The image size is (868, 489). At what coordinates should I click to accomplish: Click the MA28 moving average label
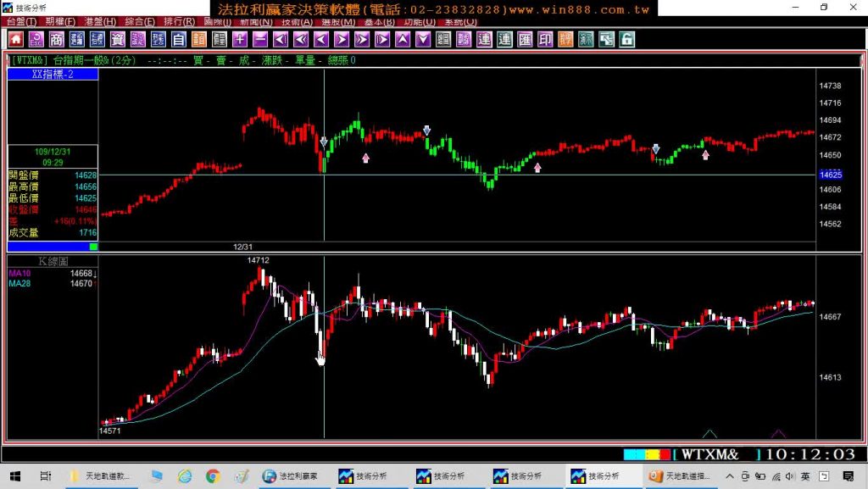point(19,283)
